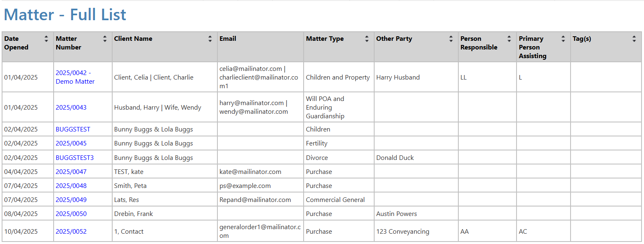The height and width of the screenshot is (244, 644).
Task: Sort the table by Client Name
Action: coord(210,39)
